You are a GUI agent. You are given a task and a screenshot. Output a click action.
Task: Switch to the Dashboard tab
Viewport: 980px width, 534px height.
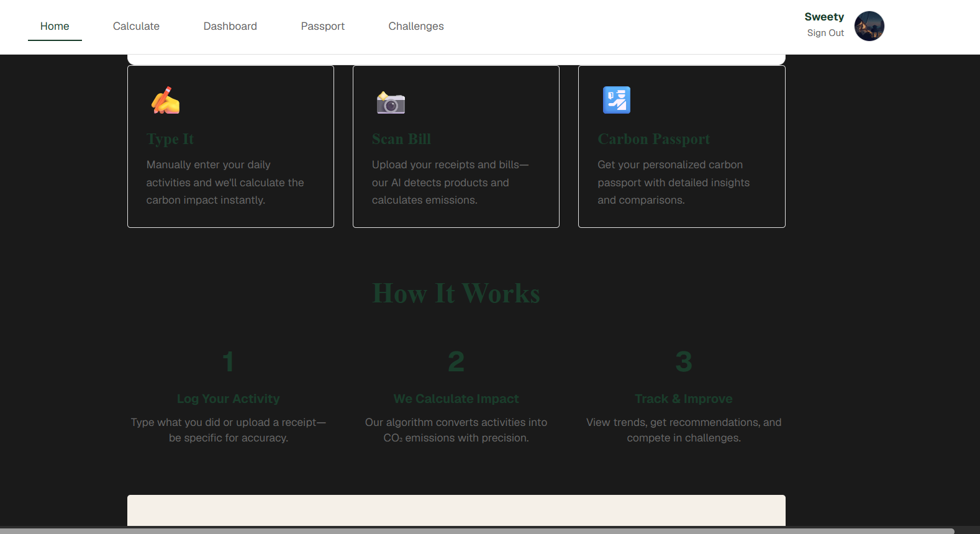[230, 26]
